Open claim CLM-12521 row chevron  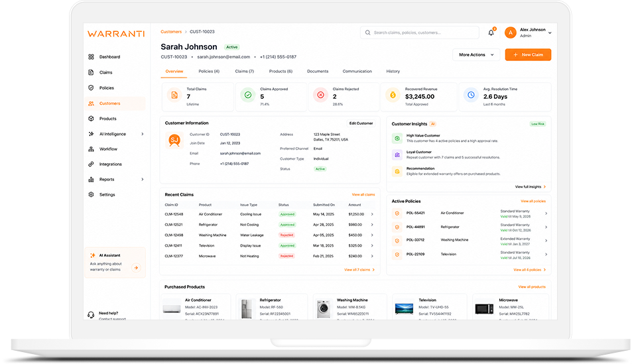[372, 225]
